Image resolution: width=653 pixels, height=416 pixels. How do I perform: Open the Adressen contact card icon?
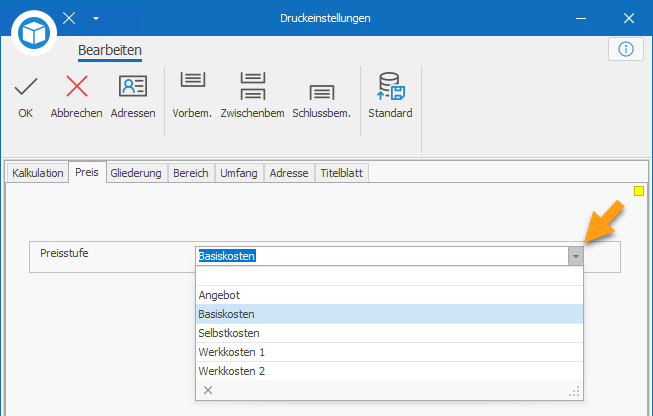[x=133, y=86]
